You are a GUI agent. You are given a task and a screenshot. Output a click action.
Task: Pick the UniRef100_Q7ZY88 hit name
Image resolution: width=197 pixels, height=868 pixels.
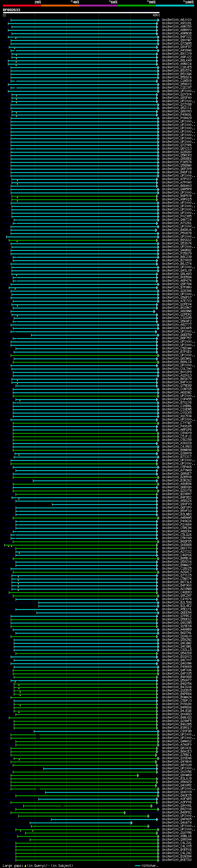[x=177, y=104]
